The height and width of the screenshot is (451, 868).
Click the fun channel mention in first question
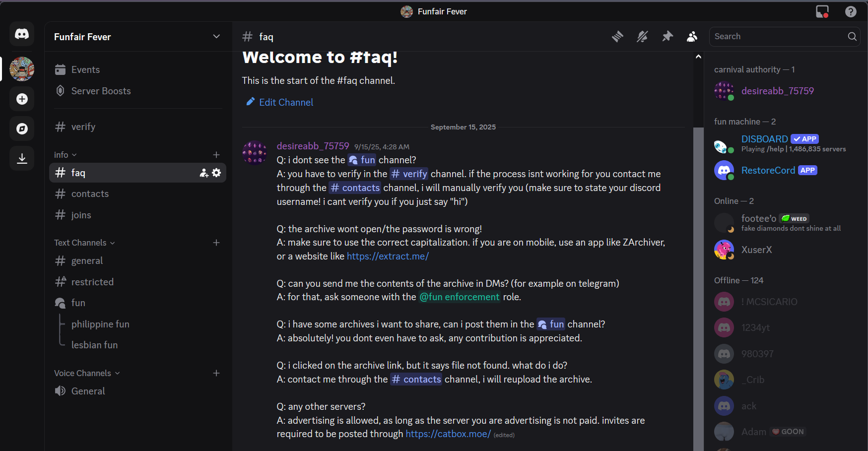point(362,160)
